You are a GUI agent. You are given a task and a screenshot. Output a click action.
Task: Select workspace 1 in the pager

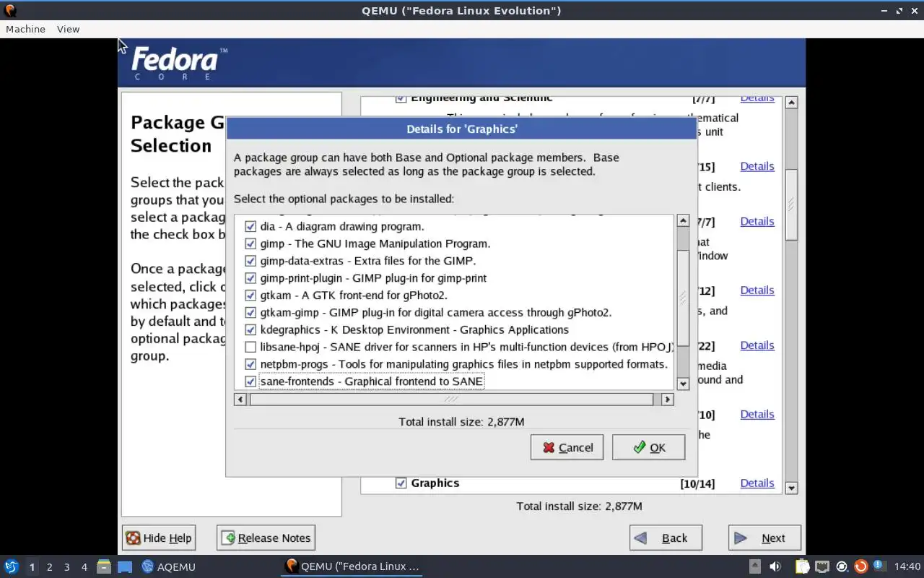pos(32,566)
